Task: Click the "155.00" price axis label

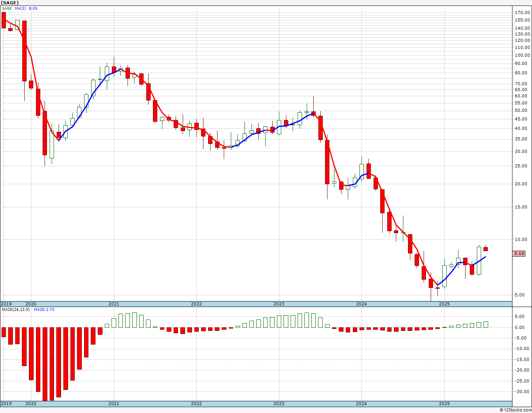Action: point(523,20)
